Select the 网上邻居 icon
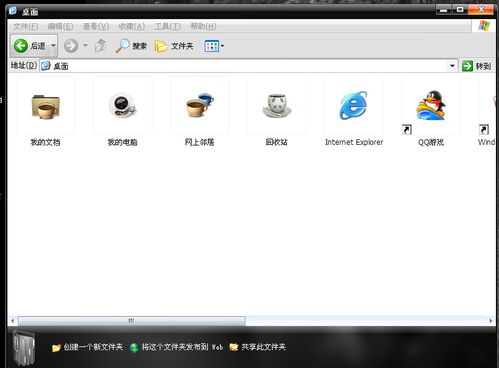This screenshot has height=368, width=499. pos(199,105)
